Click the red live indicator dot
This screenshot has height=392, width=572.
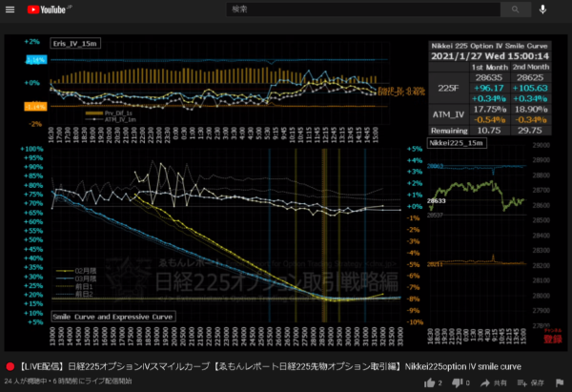tap(10, 366)
